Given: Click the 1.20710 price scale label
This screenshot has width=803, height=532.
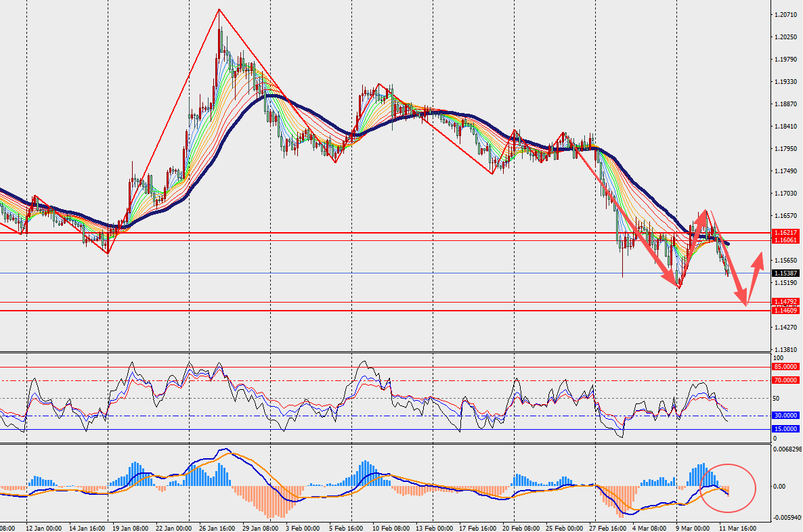Looking at the screenshot, I should coord(784,14).
